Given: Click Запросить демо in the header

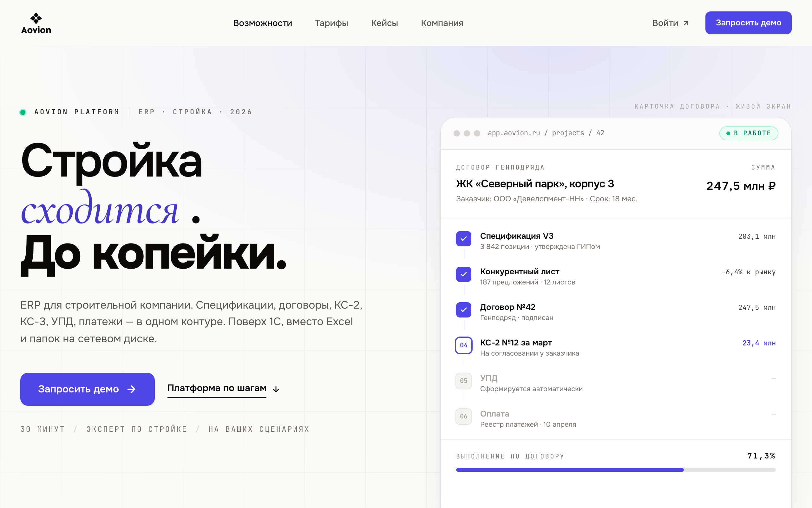Looking at the screenshot, I should 748,23.
